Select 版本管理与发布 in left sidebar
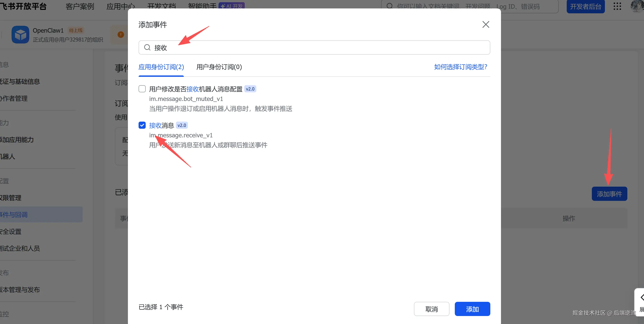Viewport: 644px width, 324px height. [20, 290]
